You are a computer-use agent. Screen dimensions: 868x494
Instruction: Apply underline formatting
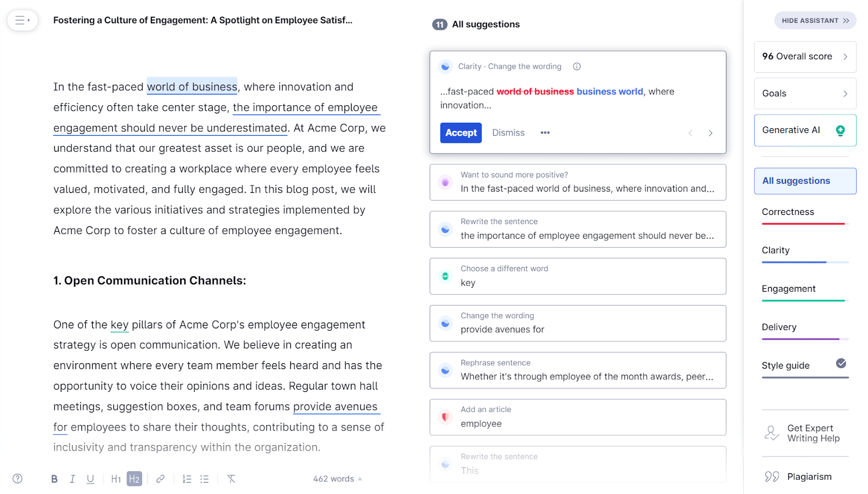pos(90,478)
